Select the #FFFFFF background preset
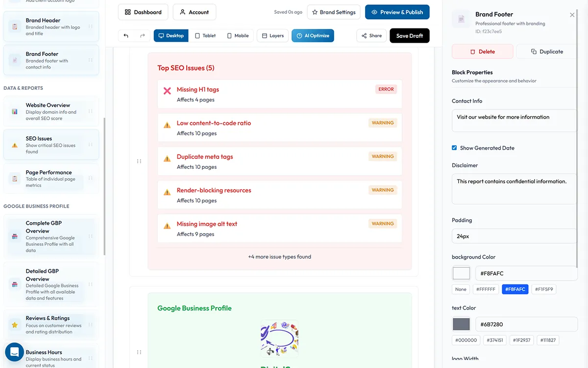This screenshot has width=588, height=368. point(486,289)
